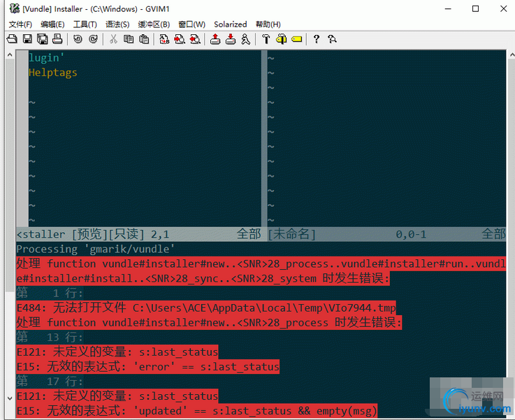The image size is (515, 420).
Task: Save all files toolbar icon
Action: (43, 39)
